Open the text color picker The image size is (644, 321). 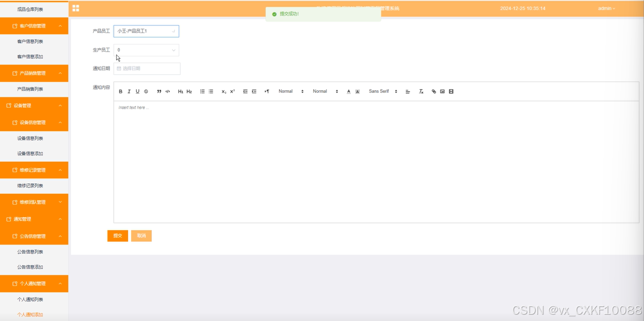click(348, 91)
